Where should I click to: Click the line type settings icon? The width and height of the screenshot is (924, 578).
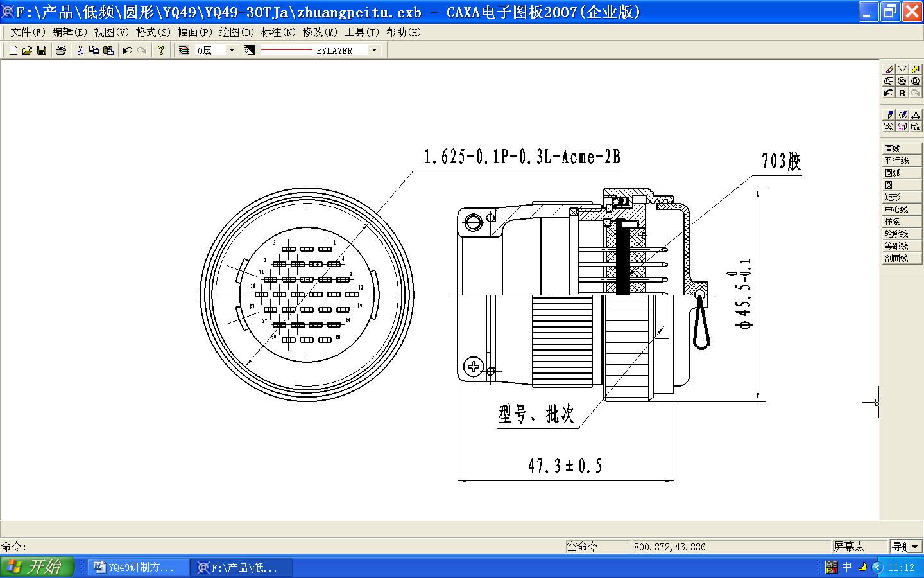(250, 50)
